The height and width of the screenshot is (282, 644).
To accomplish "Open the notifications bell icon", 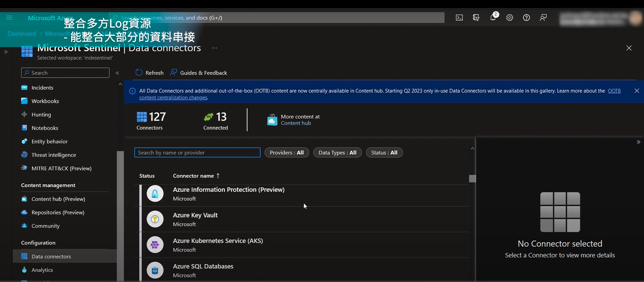I will 493,18.
